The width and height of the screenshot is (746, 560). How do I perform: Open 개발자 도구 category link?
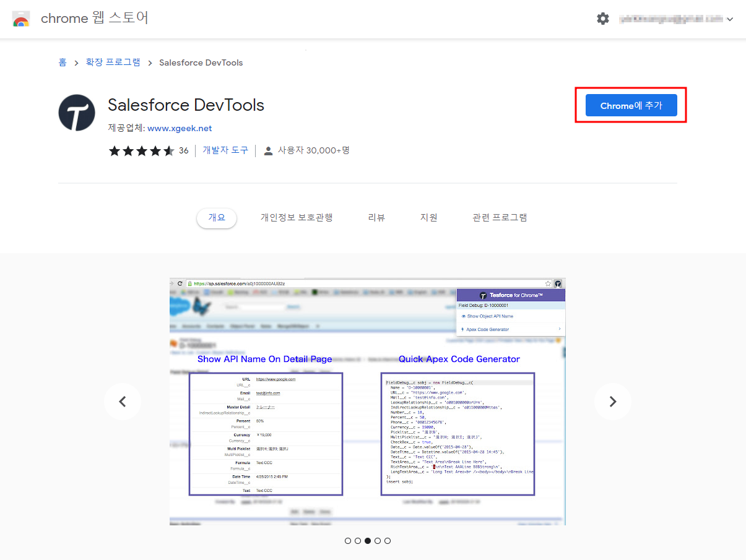[225, 150]
